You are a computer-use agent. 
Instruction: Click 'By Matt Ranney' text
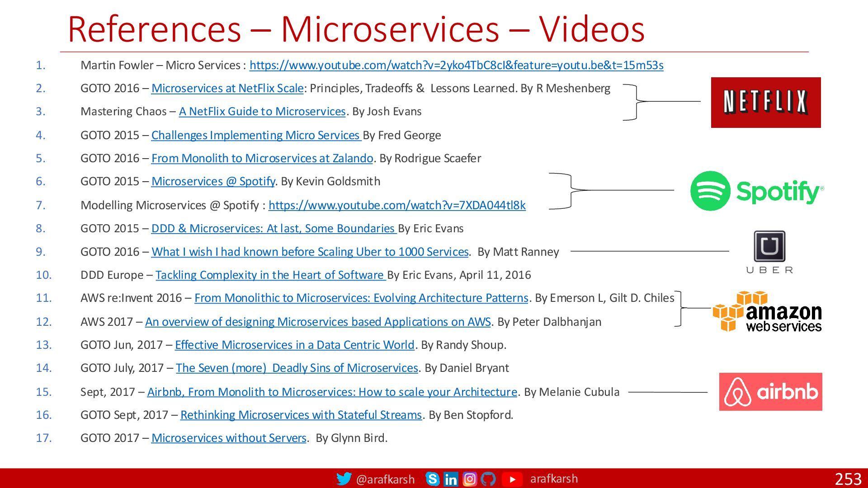point(519,252)
